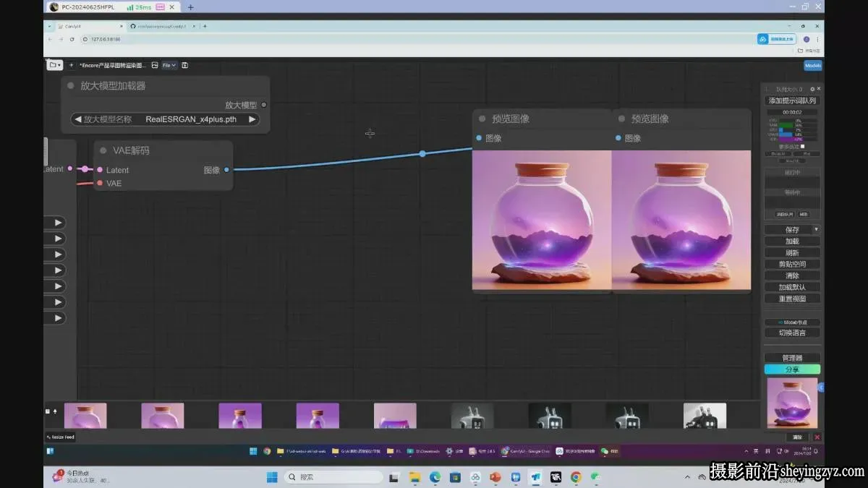The image size is (868, 488).
Task: Click the browser back arrow
Action: [50, 39]
